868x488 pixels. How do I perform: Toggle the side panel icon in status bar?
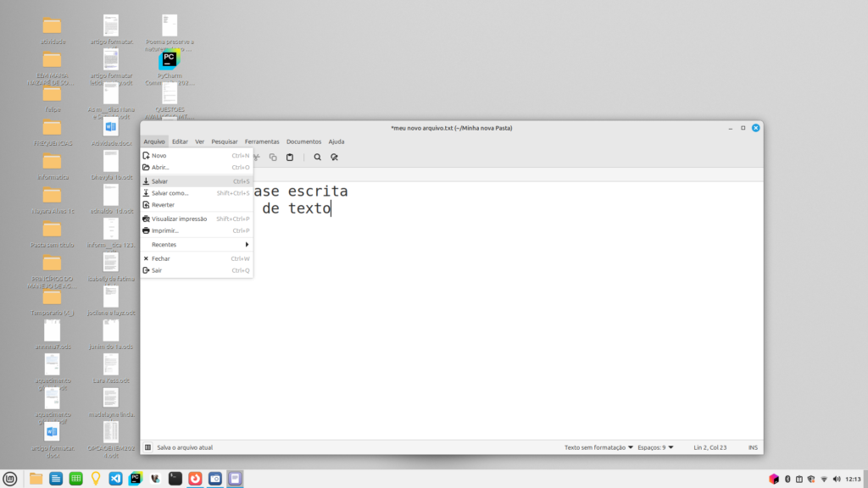click(x=147, y=447)
